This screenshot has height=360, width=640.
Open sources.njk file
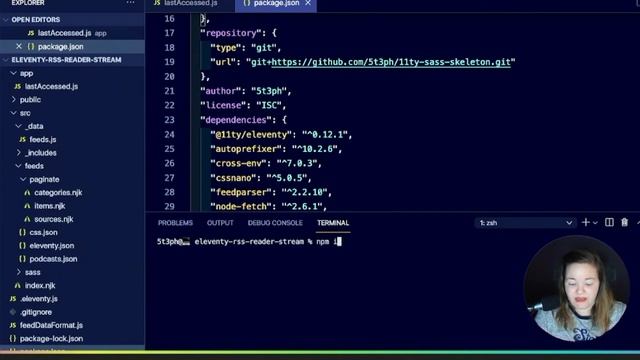pyautogui.click(x=53, y=219)
